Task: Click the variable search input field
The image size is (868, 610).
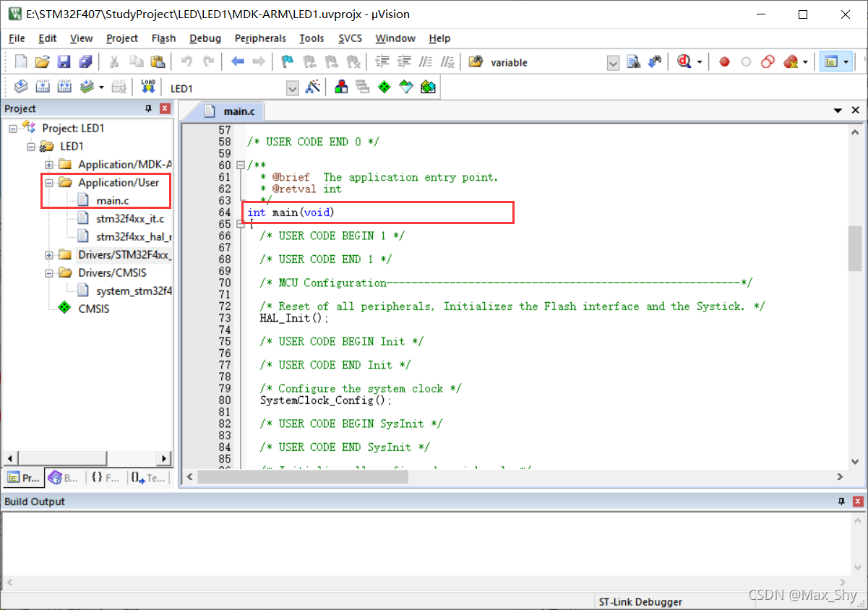Action: [x=546, y=63]
